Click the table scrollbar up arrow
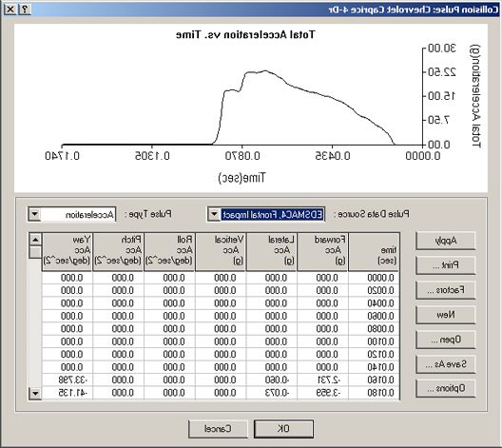Image resolution: width=502 pixels, height=448 pixels. [x=35, y=240]
